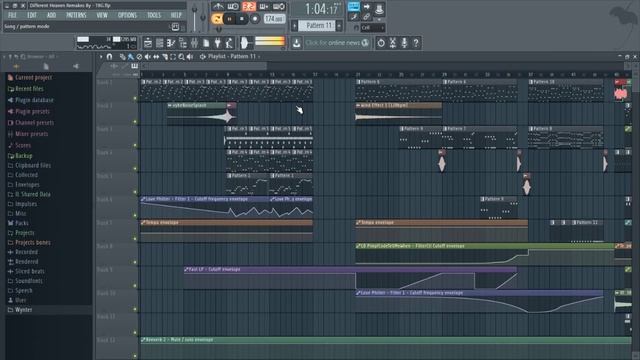This screenshot has height=360, width=640.
Task: Select the playlist Slice tool
Action: pos(164,57)
